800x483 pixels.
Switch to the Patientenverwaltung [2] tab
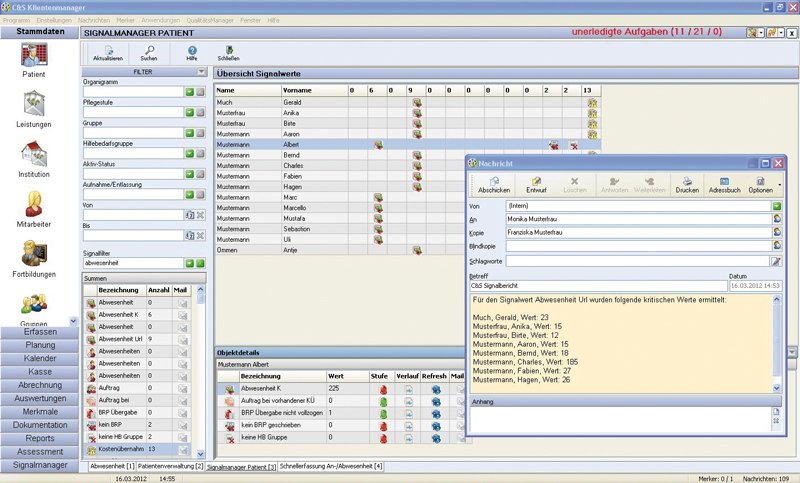170,466
